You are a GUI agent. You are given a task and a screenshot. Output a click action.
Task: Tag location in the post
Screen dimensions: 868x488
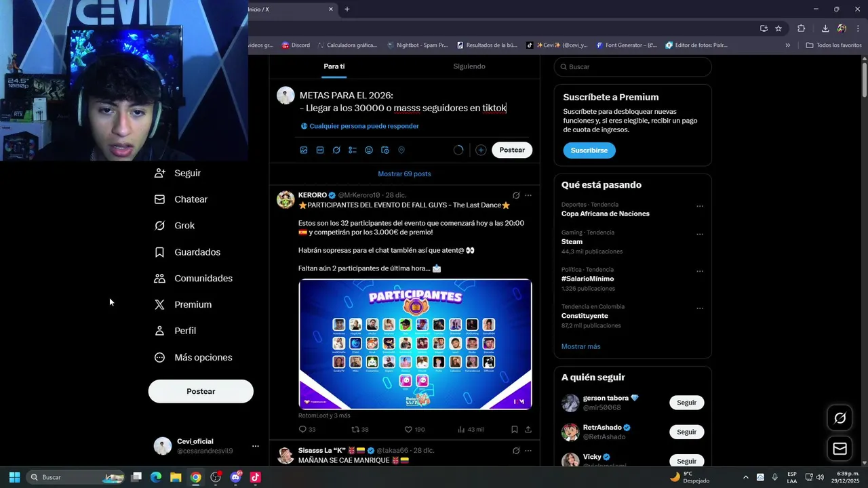click(401, 150)
